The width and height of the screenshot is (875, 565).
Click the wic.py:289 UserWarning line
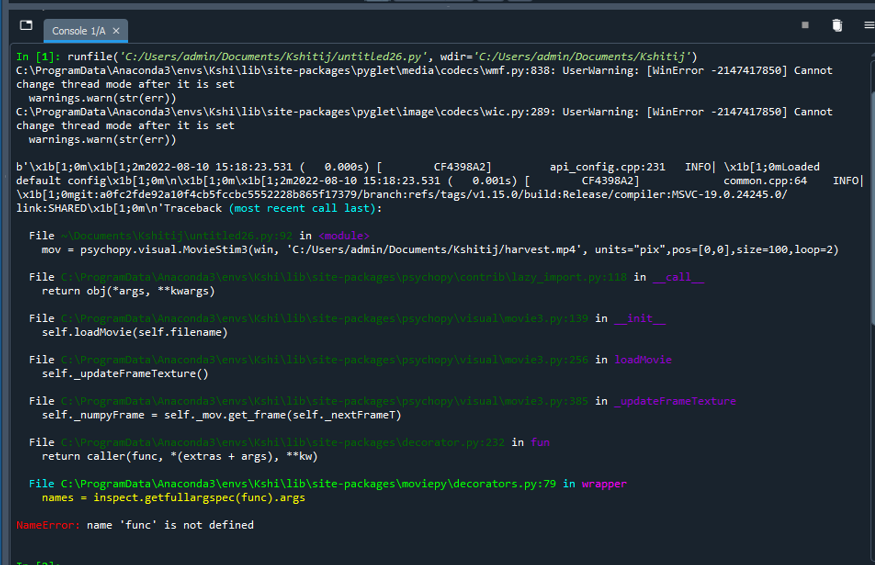[424, 112]
